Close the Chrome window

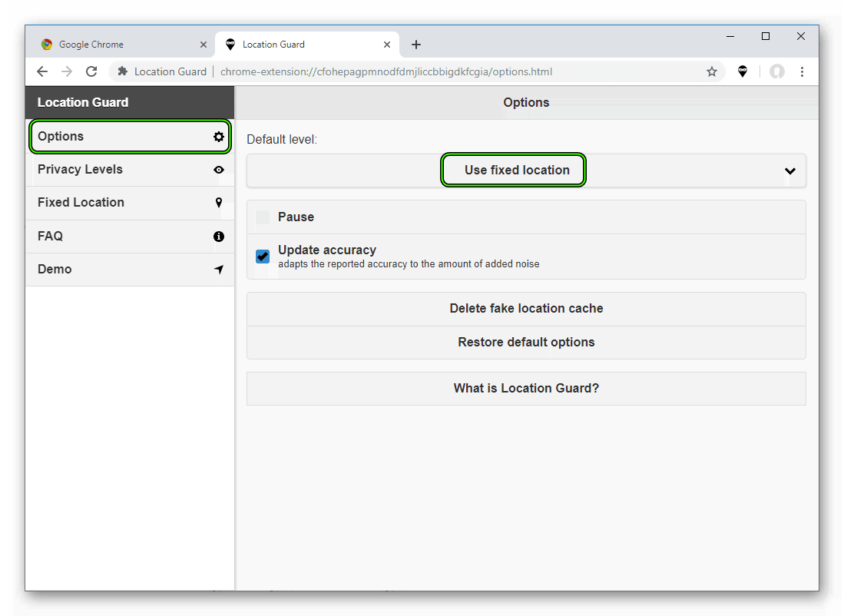point(800,36)
